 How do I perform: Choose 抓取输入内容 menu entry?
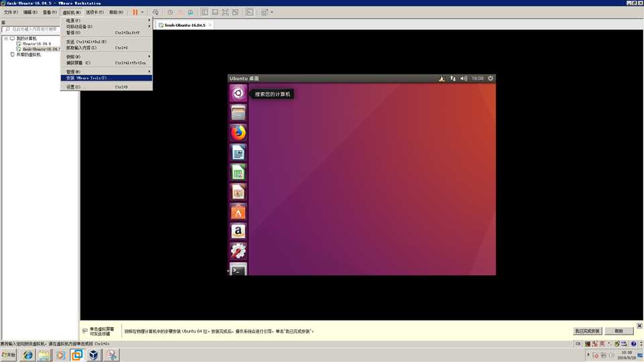[x=107, y=48]
